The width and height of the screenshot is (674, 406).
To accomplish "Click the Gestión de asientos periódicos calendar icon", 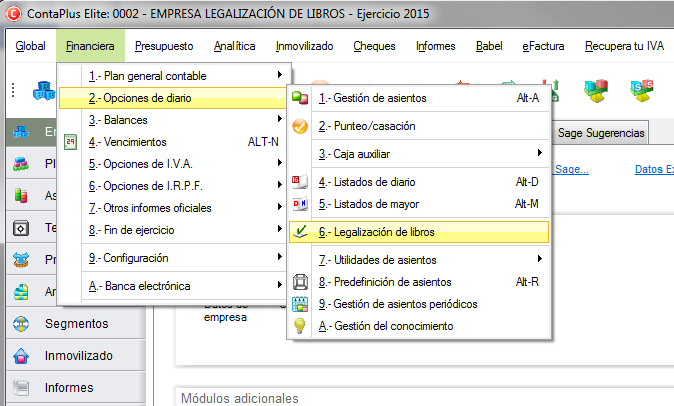I will tap(300, 304).
